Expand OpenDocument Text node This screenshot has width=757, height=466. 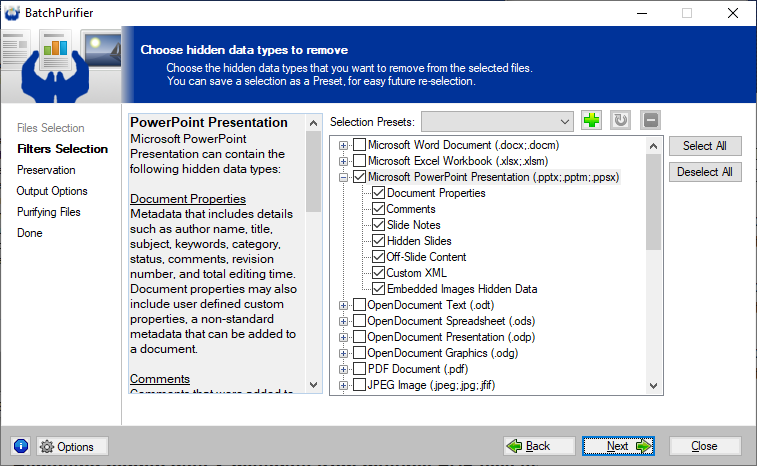343,305
